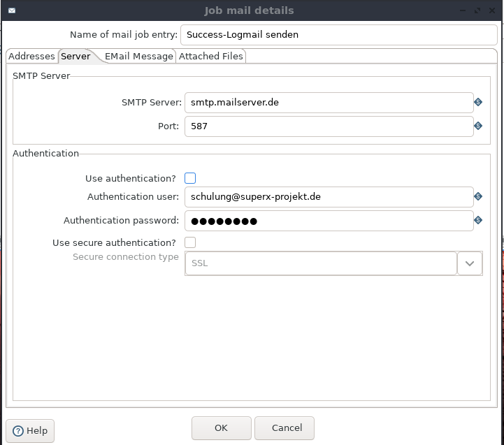Click variable icon beside Authentication password

(x=478, y=220)
